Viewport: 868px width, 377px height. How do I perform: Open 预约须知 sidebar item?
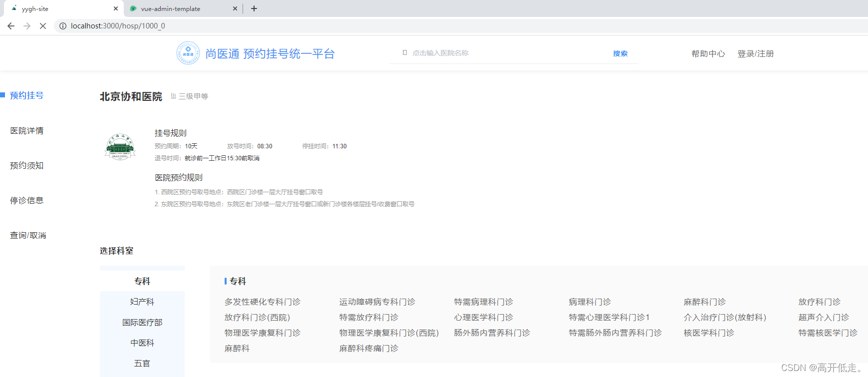tap(27, 165)
